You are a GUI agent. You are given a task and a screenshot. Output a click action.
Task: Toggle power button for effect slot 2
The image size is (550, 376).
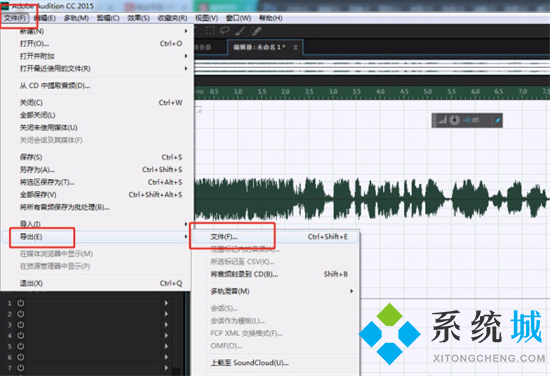21,314
